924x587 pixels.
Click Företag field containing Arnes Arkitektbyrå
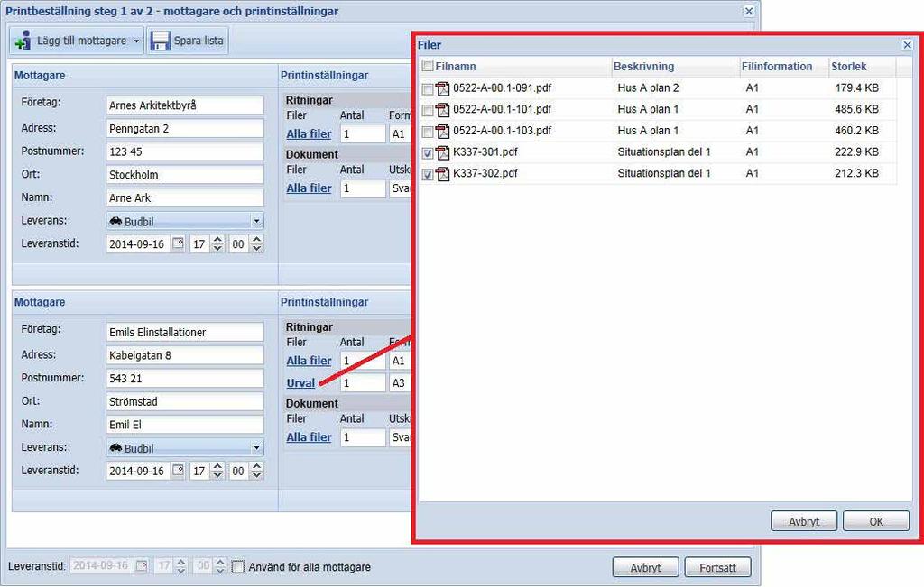coord(185,105)
